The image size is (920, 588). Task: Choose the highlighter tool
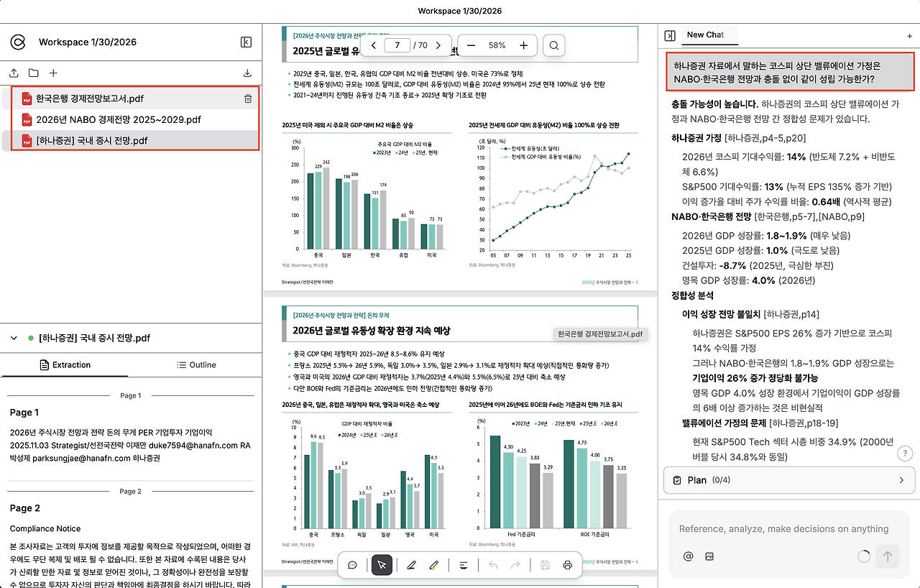433,565
